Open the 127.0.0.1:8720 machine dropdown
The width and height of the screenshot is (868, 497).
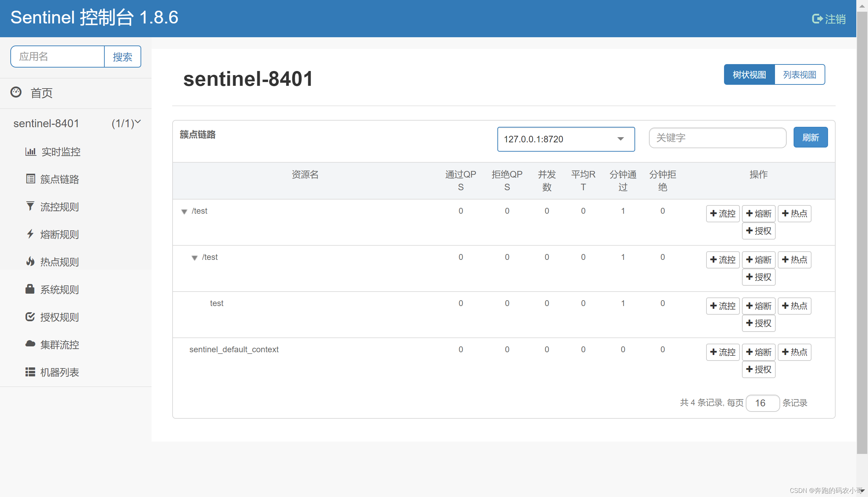pyautogui.click(x=566, y=139)
